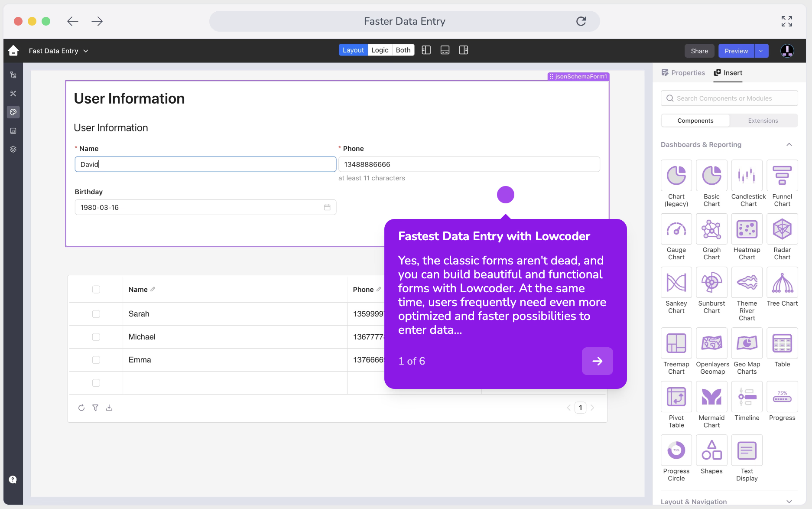
Task: Insert a Mermaid Chart component
Action: (711, 397)
